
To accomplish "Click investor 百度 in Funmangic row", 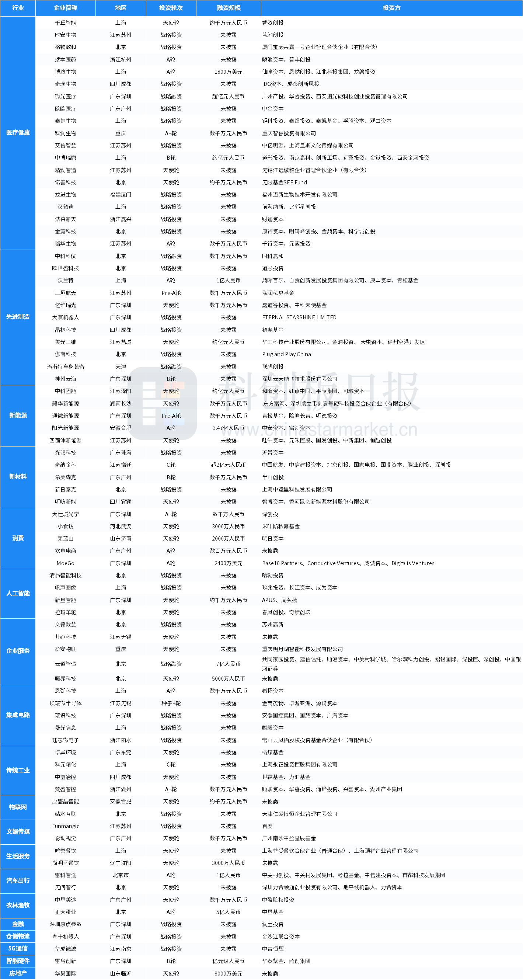I will pos(267,826).
